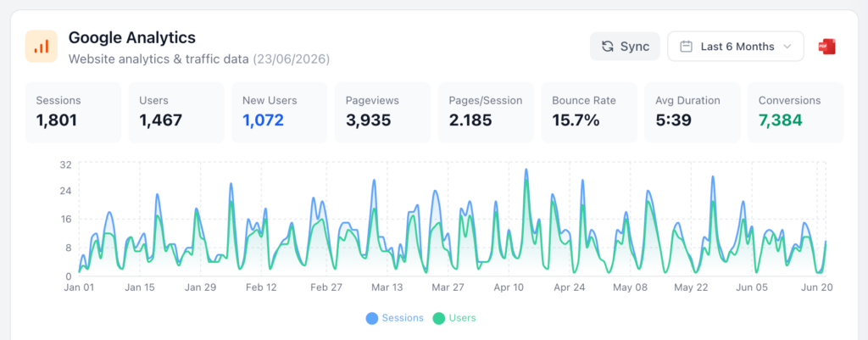Select the Sessions metric card
Screen dimensions: 868x340
(73, 113)
